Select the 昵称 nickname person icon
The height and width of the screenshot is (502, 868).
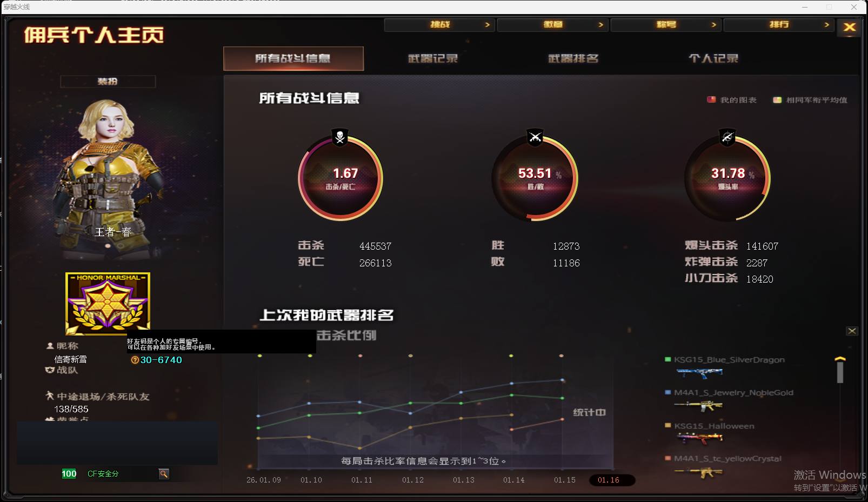[x=49, y=346]
